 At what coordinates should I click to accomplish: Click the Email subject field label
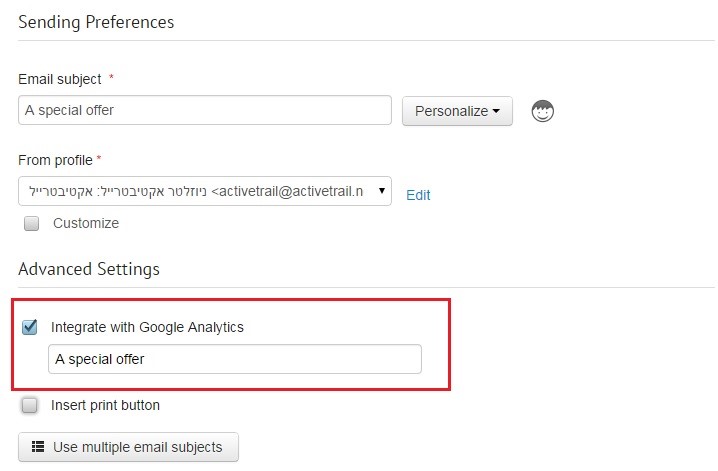60,79
